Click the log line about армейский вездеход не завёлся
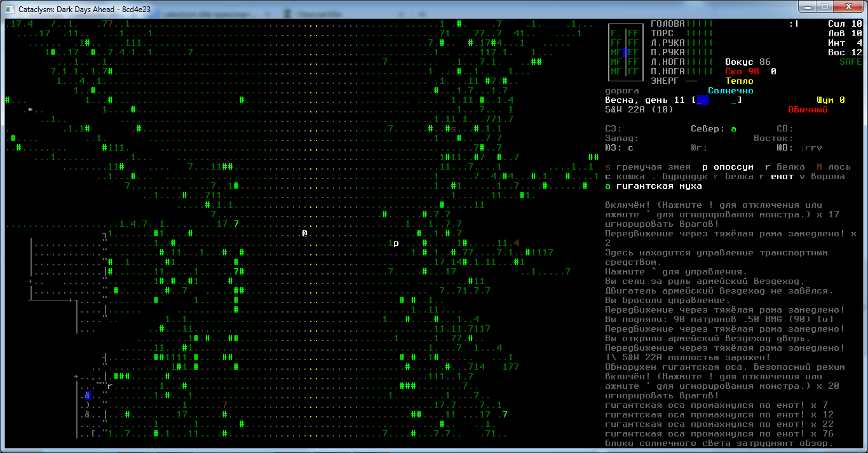The image size is (868, 453). (719, 290)
